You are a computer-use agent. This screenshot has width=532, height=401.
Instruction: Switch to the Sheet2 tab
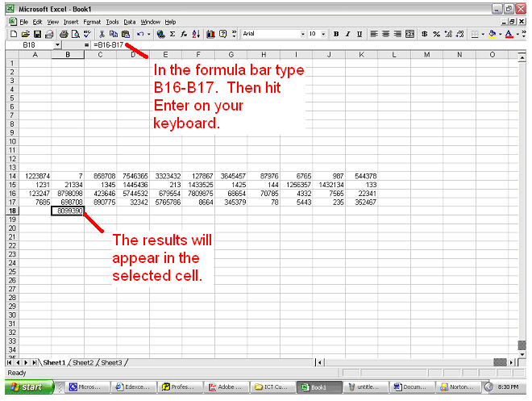click(x=83, y=362)
